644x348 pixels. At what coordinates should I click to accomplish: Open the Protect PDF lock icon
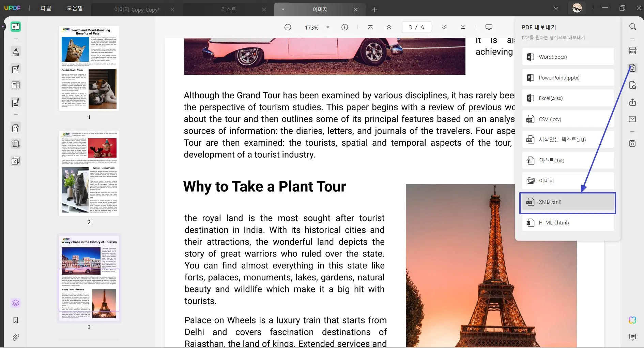pyautogui.click(x=633, y=85)
